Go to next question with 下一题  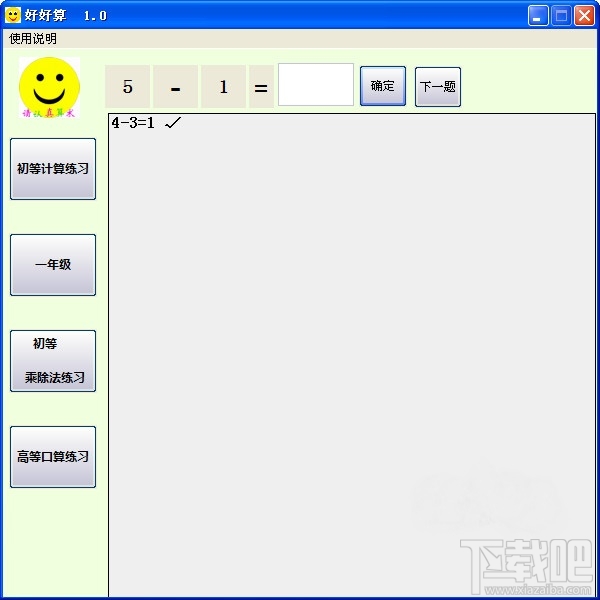click(438, 86)
